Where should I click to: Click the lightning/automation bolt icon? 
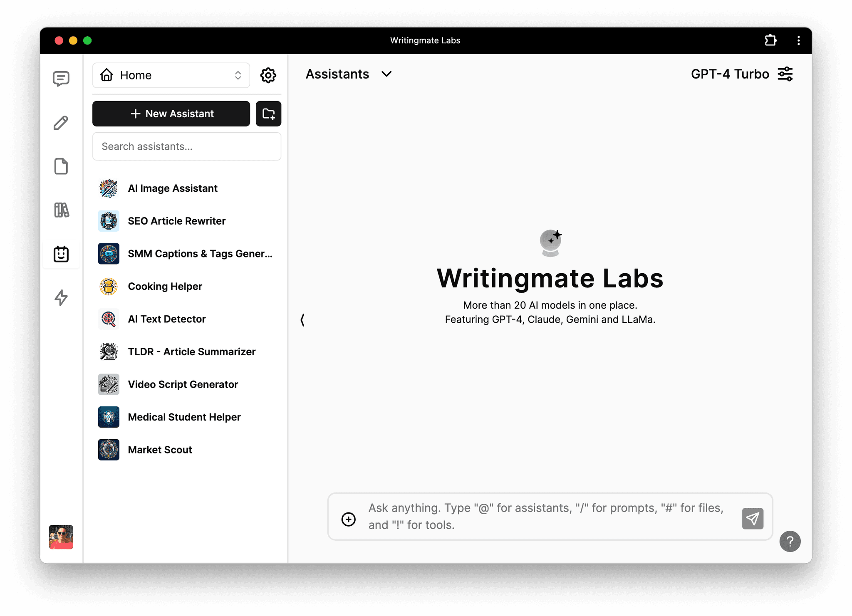(x=61, y=297)
